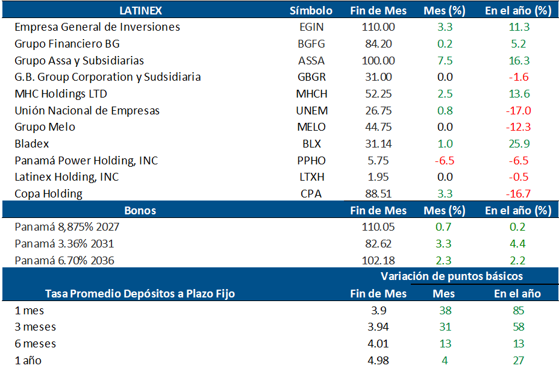This screenshot has height=392, width=559.
Task: Click the 25.9 yearly change value
Action: click(x=519, y=144)
